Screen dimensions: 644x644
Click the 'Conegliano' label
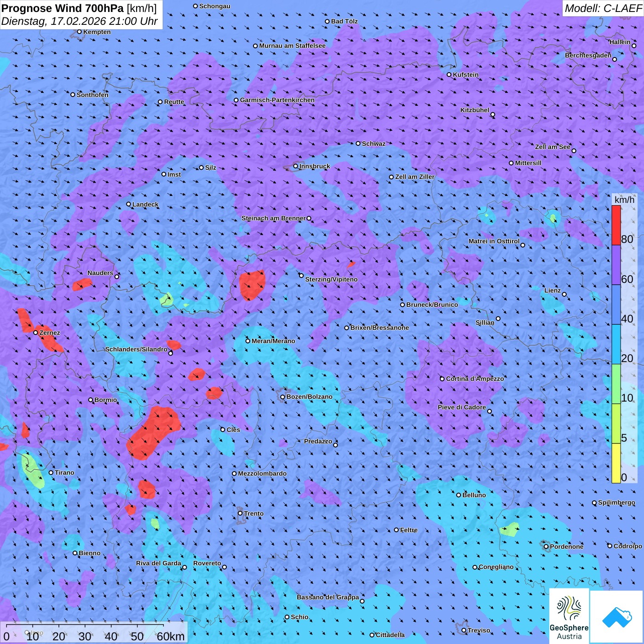[x=496, y=567]
